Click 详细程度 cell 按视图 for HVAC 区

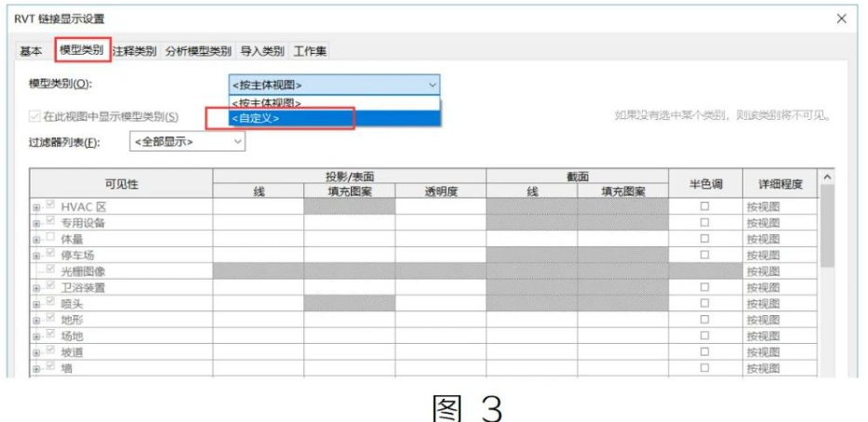tap(780, 207)
